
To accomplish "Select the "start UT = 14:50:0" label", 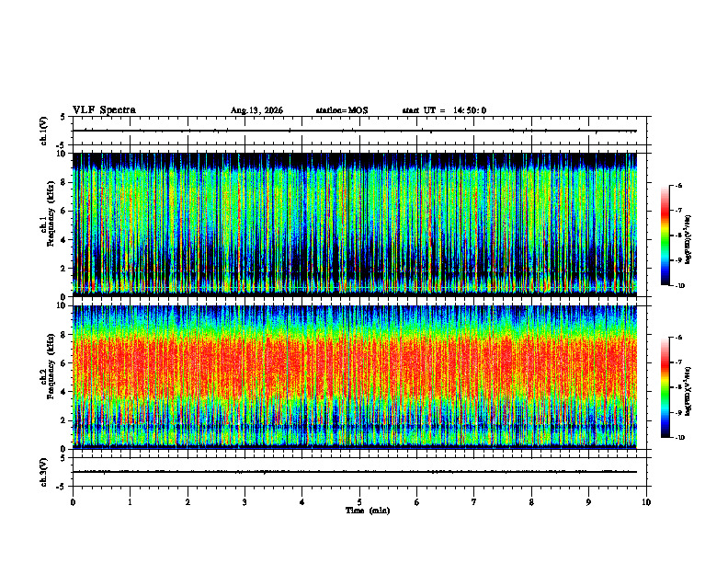I will pos(444,110).
